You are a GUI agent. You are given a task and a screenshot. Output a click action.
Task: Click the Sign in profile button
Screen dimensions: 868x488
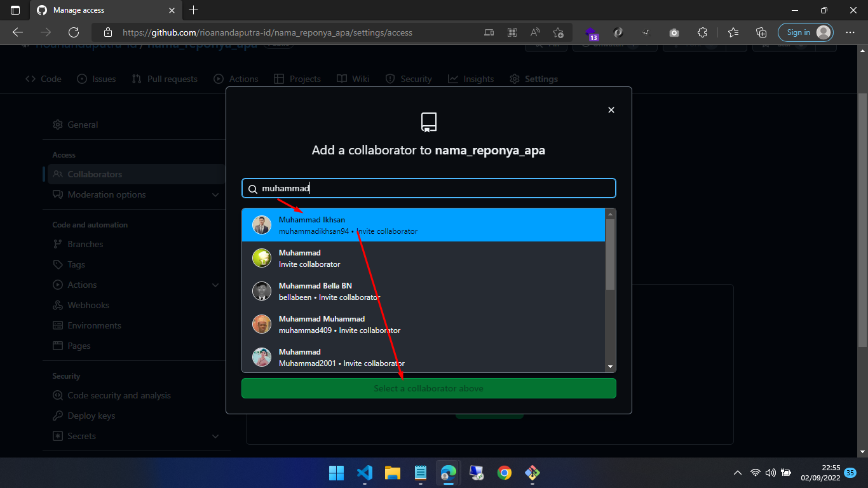click(806, 32)
